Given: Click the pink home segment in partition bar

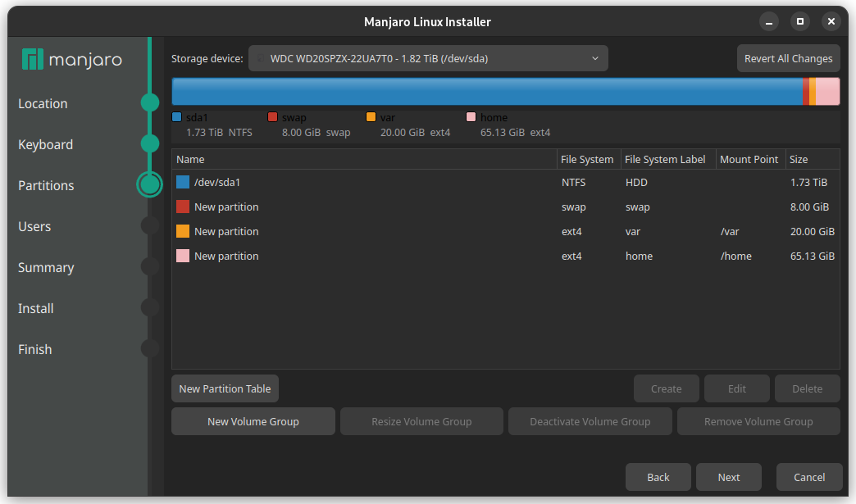Looking at the screenshot, I should point(827,91).
